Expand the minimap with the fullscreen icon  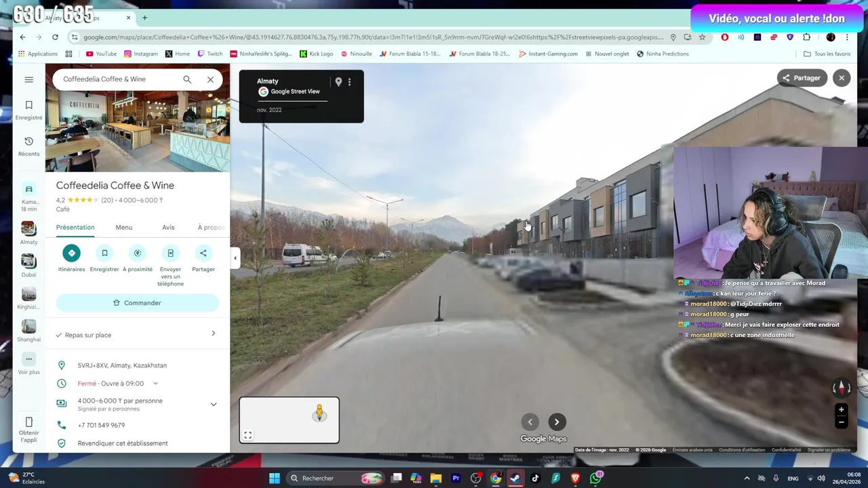(x=248, y=435)
